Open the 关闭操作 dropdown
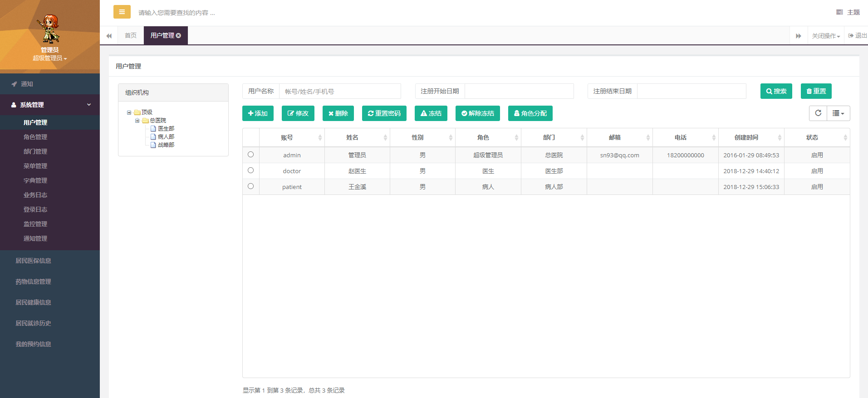Image resolution: width=868 pixels, height=398 pixels. [826, 36]
